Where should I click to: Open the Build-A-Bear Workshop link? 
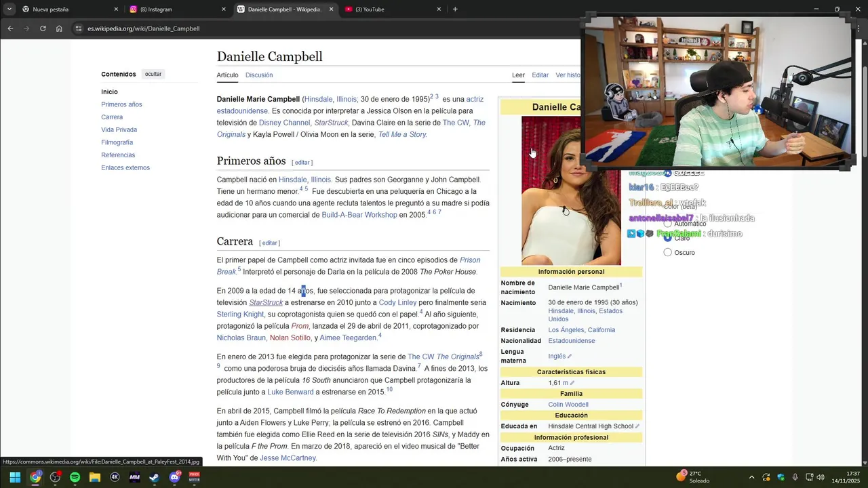click(359, 215)
